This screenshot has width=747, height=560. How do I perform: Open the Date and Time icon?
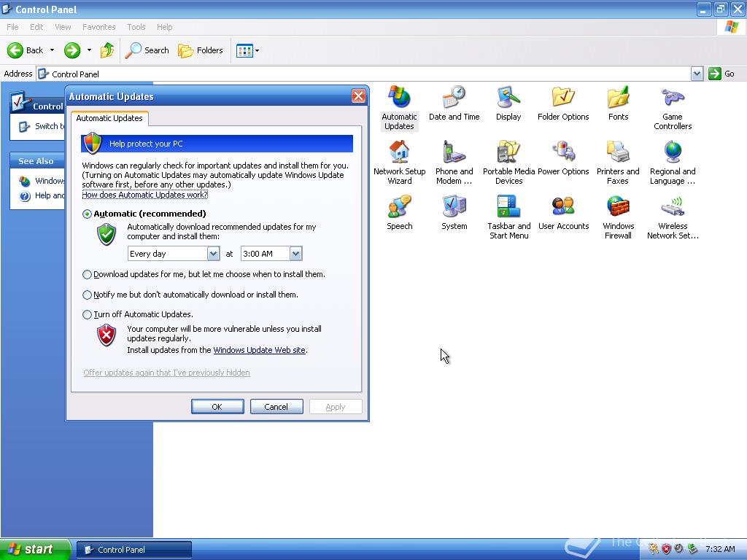pyautogui.click(x=454, y=104)
